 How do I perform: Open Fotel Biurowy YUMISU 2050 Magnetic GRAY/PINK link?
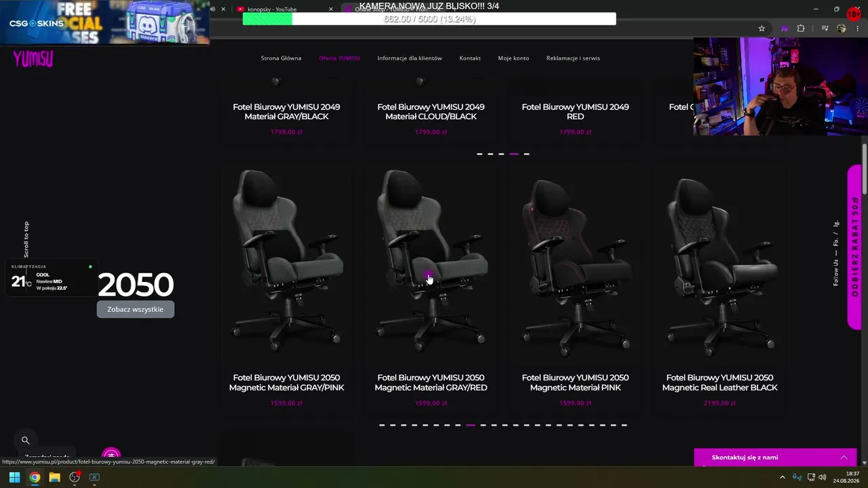pyautogui.click(x=287, y=383)
